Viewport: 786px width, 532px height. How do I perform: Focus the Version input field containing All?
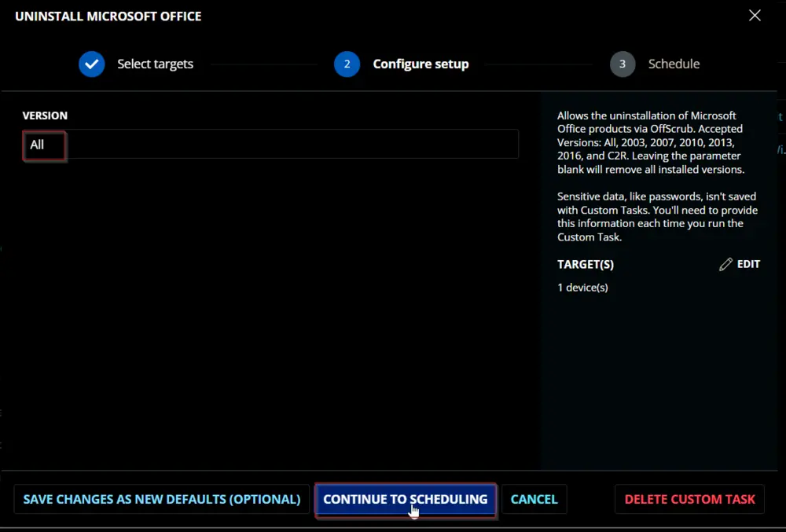[x=270, y=145]
